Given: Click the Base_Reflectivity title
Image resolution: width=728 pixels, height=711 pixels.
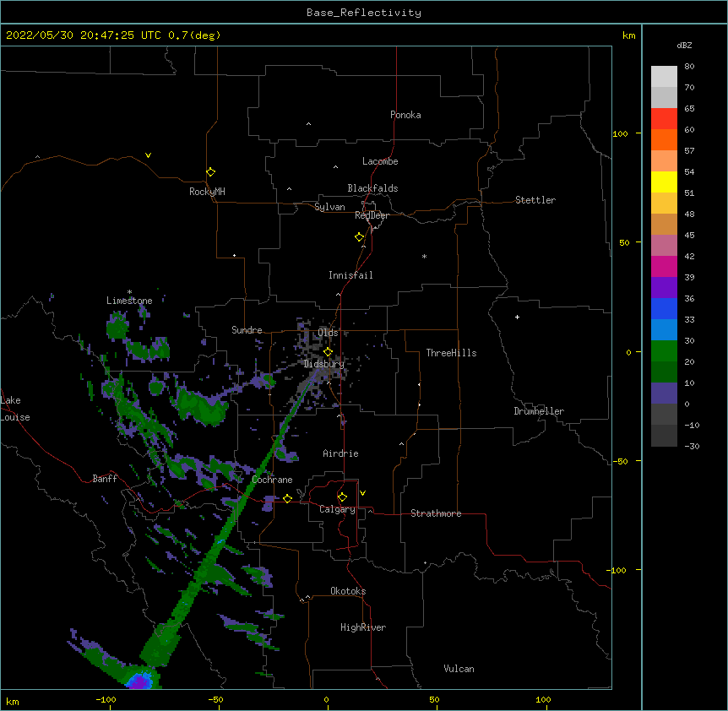Looking at the screenshot, I should (364, 13).
